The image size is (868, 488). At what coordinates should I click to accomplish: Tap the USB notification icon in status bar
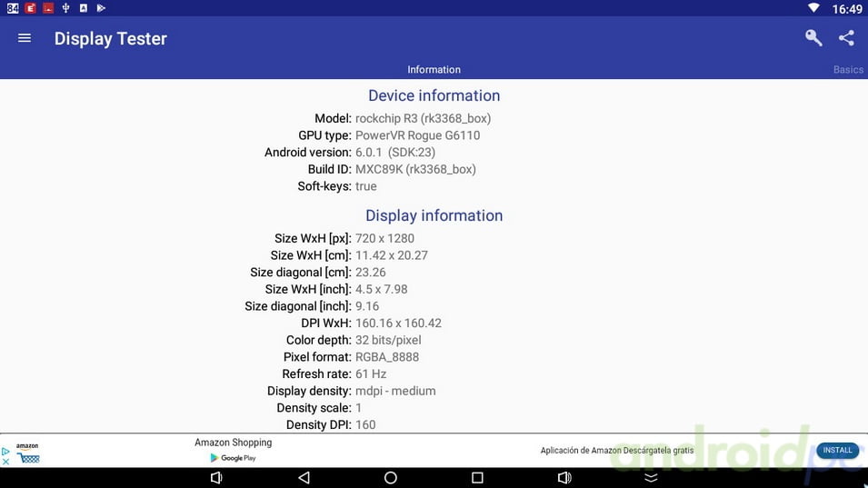tap(65, 8)
